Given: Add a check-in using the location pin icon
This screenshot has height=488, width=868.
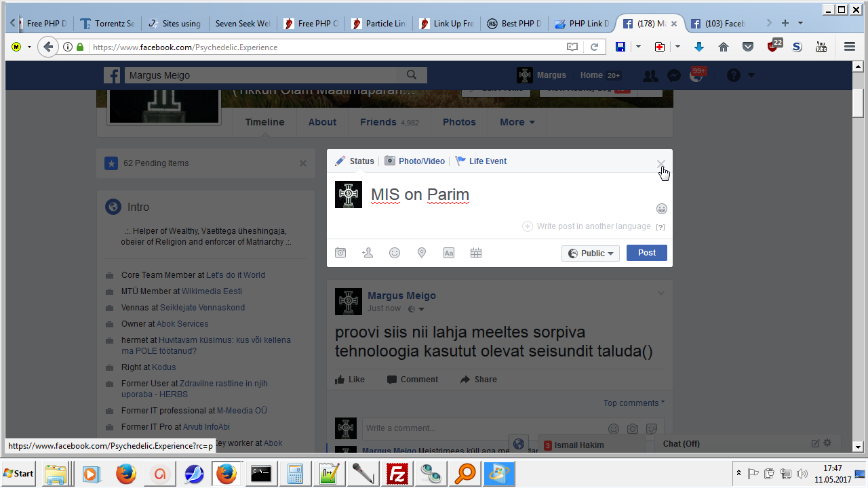Looking at the screenshot, I should (422, 253).
